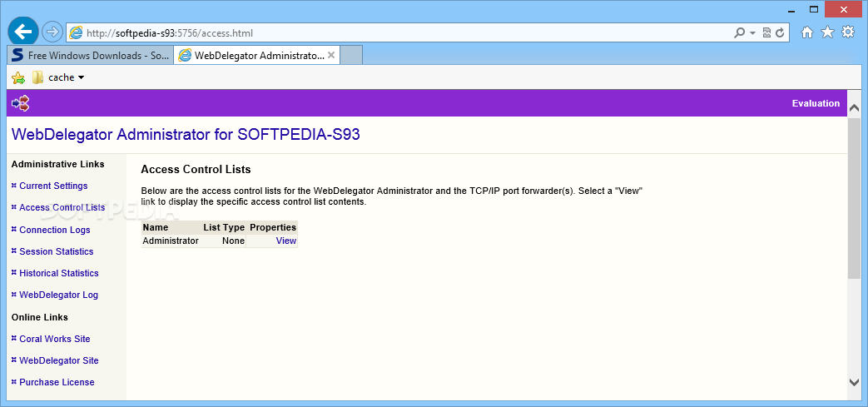
Task: Click the browser Forward arrow button
Action: pos(52,32)
